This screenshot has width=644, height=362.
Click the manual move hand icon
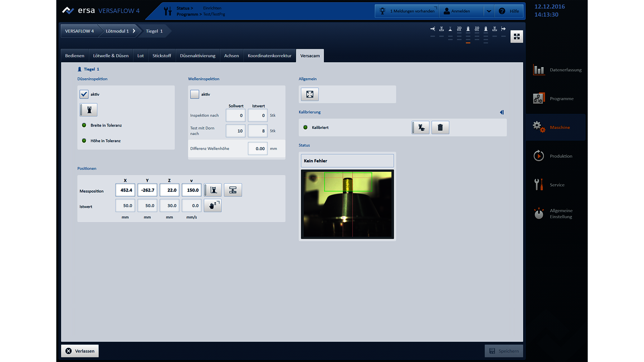213,205
